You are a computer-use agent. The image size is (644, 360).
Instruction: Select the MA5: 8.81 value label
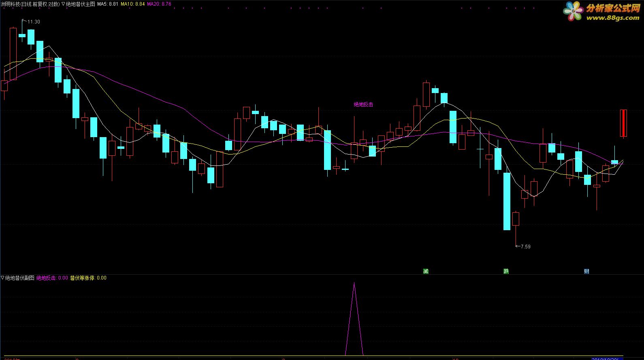pyautogui.click(x=108, y=4)
